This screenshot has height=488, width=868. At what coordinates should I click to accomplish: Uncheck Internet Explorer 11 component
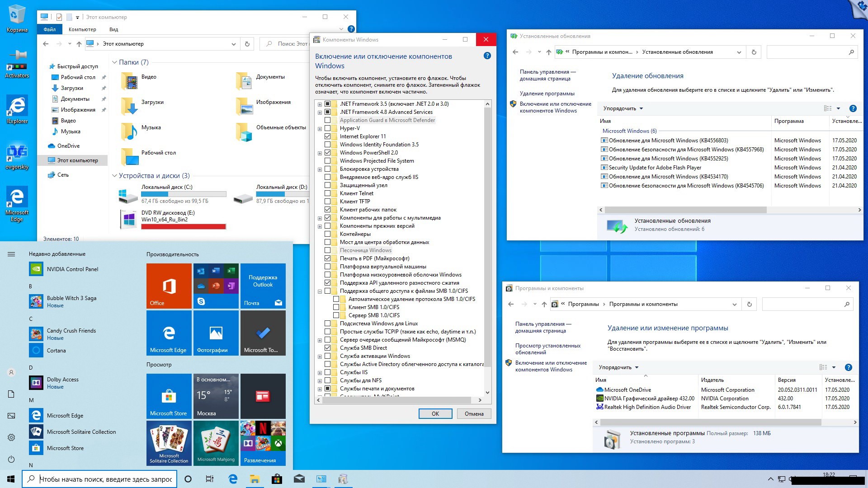point(327,136)
